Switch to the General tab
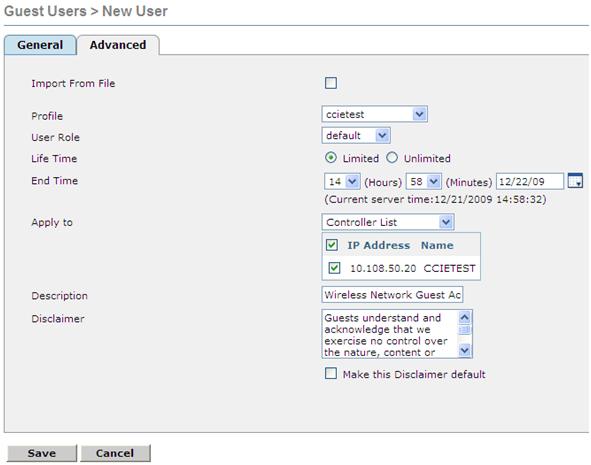This screenshot has width=591, height=465. click(x=40, y=45)
